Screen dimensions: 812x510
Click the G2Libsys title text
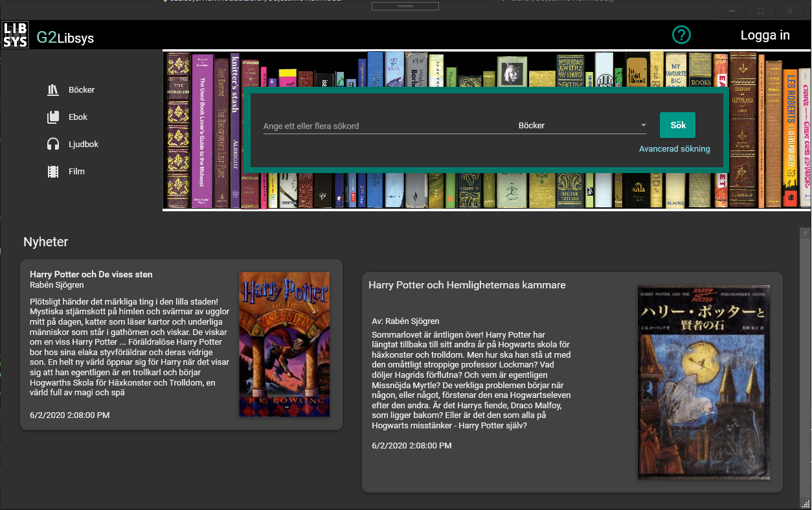coord(65,38)
